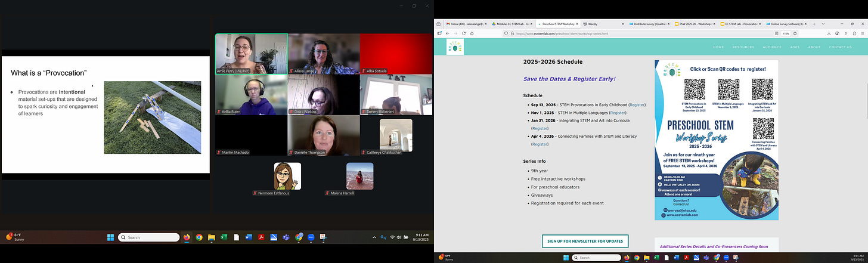Close the Preschool STEM Workshop tab
The width and height of the screenshot is (868, 263).
pos(577,24)
